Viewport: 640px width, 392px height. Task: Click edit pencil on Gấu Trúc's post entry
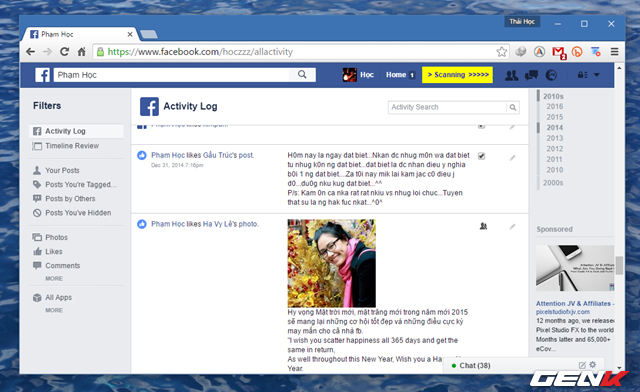pyautogui.click(x=512, y=158)
